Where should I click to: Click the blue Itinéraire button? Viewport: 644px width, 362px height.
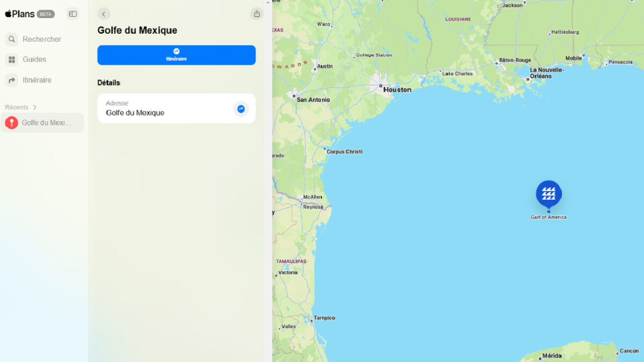click(177, 55)
